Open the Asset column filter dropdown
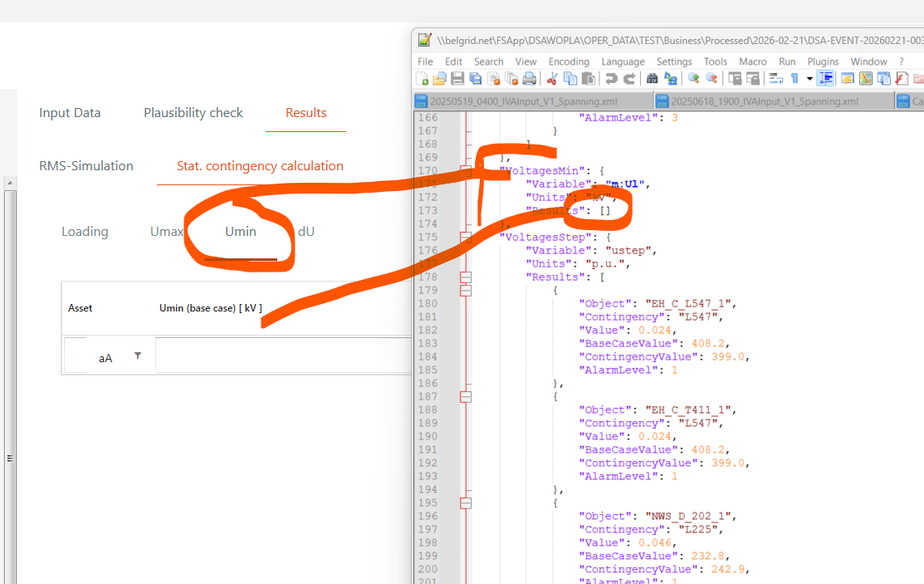 (x=138, y=356)
